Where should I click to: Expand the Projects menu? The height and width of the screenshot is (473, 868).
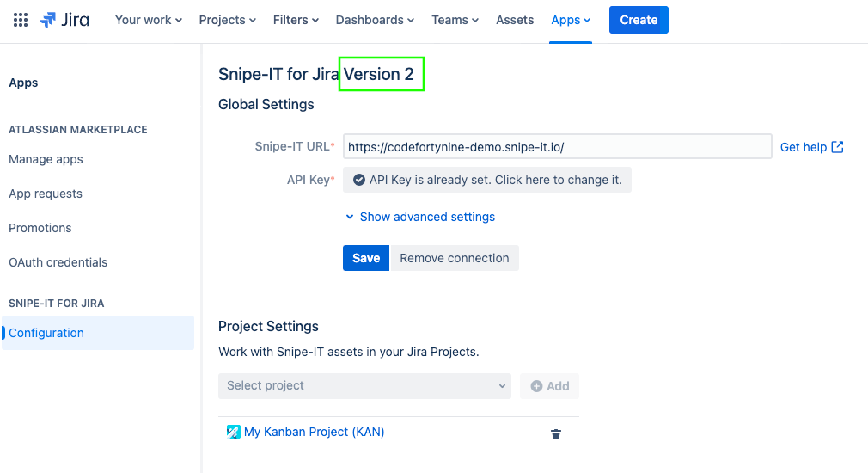(x=228, y=20)
